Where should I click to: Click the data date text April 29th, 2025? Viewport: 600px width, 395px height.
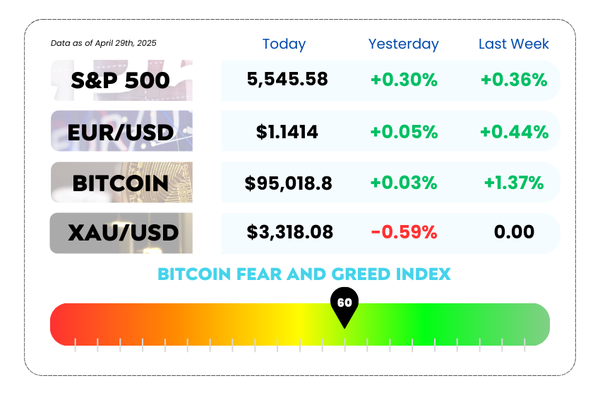click(126, 43)
